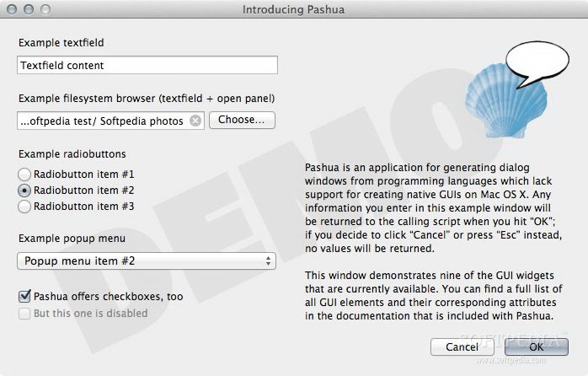
Task: Minimize the window with the yellow button
Action: (28, 9)
